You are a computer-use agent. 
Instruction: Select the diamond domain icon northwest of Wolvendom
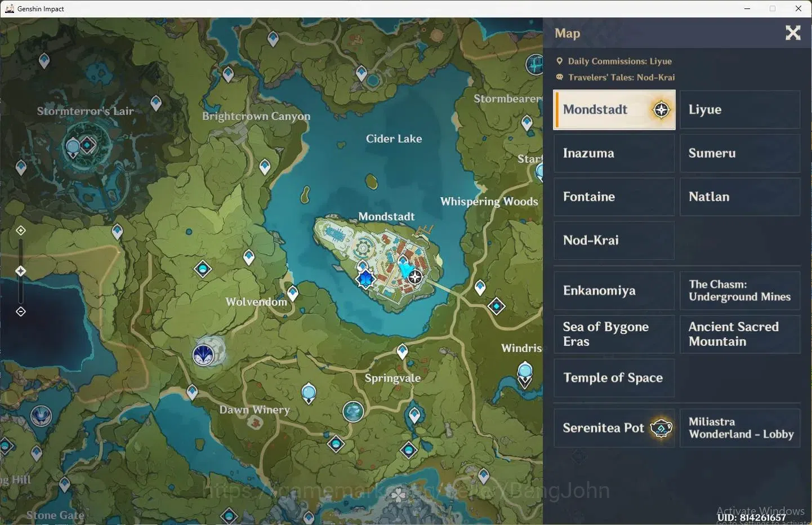[203, 269]
